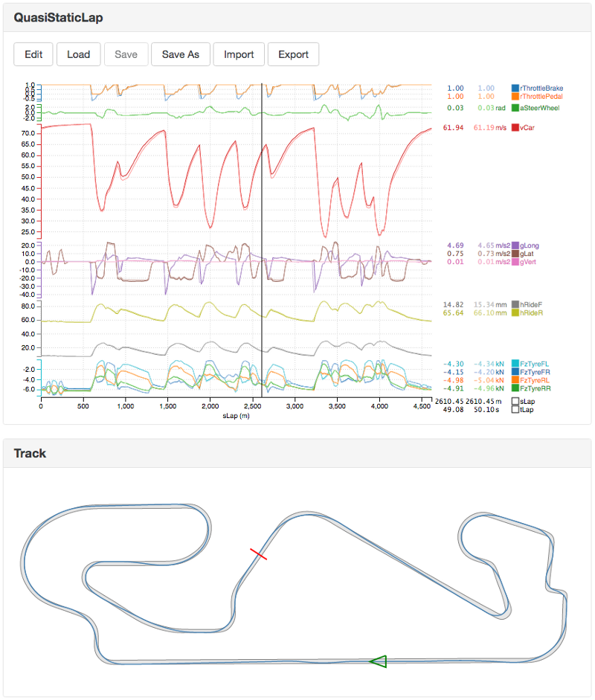Image resolution: width=595 pixels, height=700 pixels.
Task: Click the Track panel title
Action: click(x=30, y=453)
